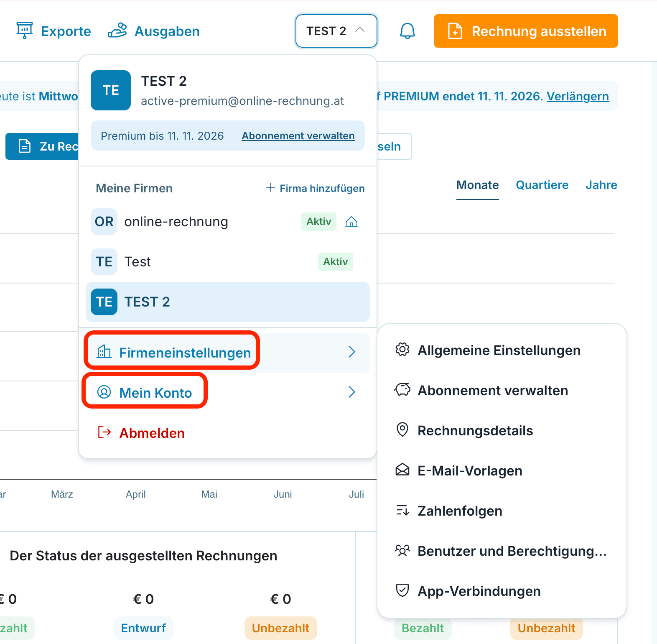
Task: Click the piggy bank icon for Abonnement verwalten
Action: coord(402,390)
